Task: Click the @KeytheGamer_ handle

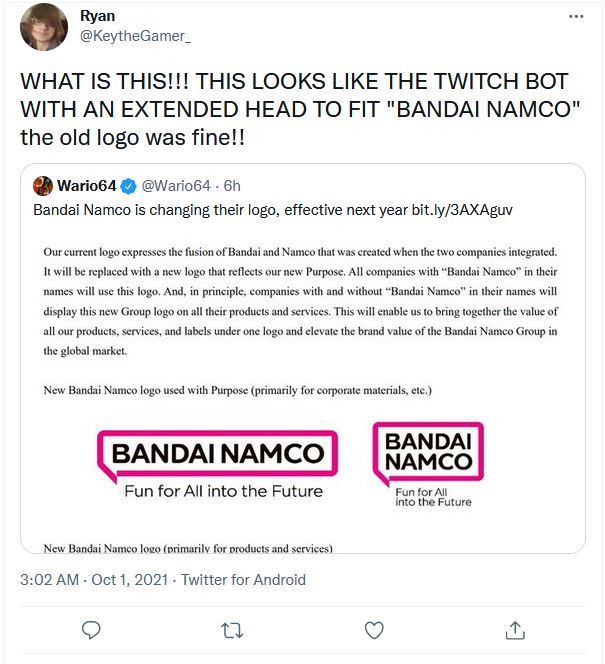Action: click(x=134, y=36)
